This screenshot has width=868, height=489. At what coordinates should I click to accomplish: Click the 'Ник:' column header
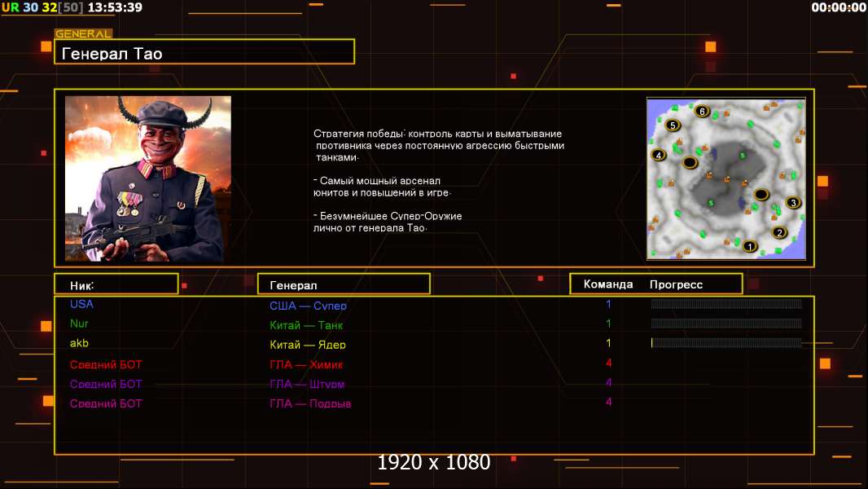(116, 284)
